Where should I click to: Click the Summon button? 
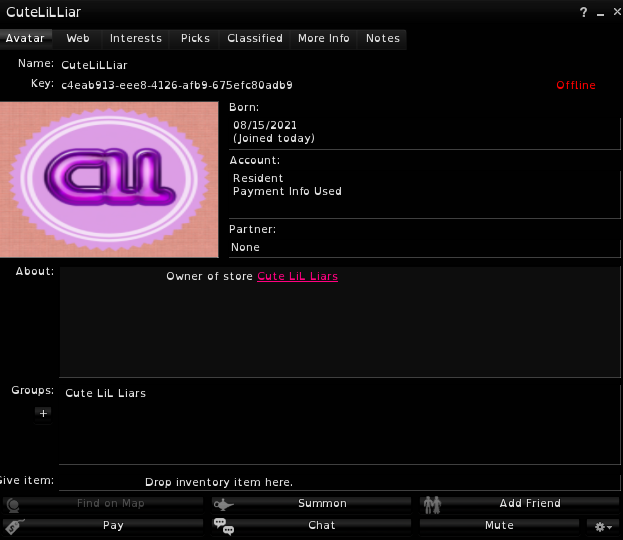311,504
